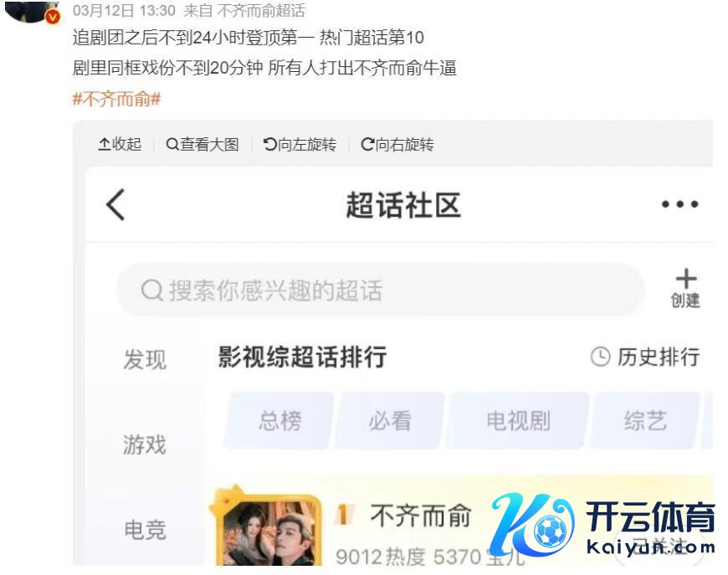This screenshot has width=728, height=575.
Task: Go back using the left chevron arrow
Action: coord(115,204)
